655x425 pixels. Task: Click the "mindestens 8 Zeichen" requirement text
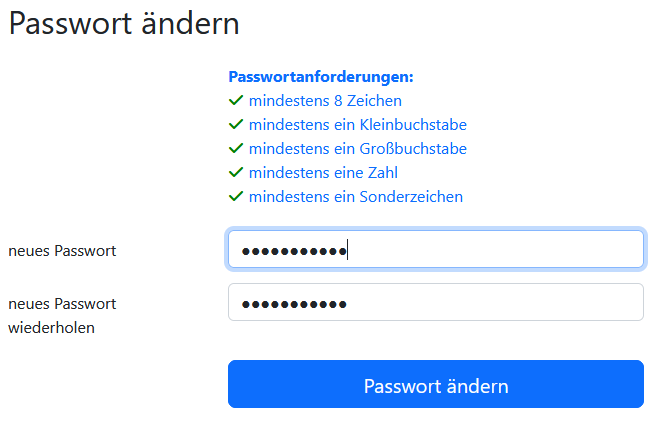click(x=325, y=101)
